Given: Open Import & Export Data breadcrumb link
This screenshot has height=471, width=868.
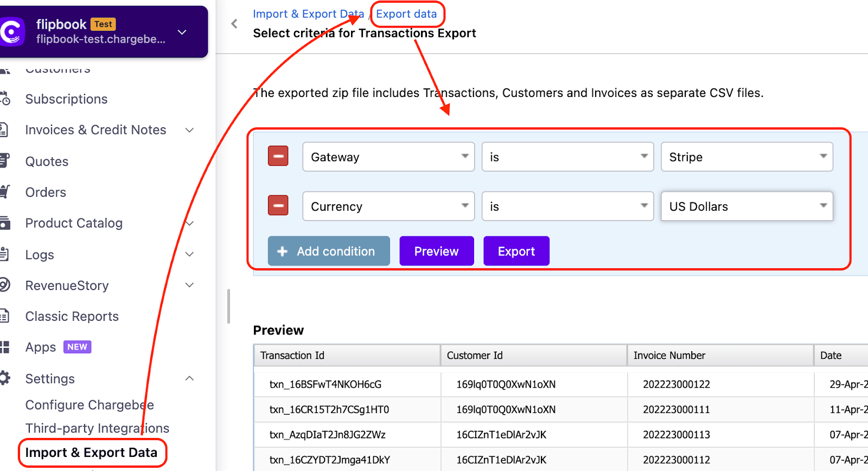Looking at the screenshot, I should (x=308, y=14).
